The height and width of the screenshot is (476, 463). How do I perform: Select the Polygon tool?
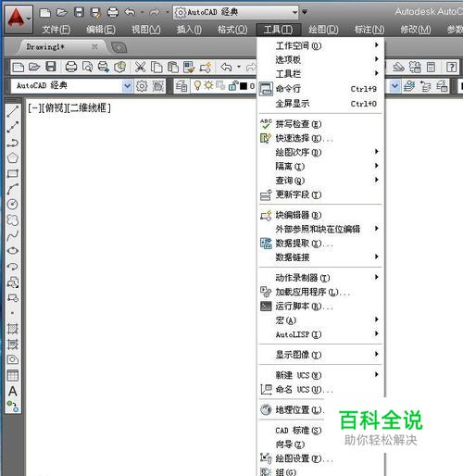pyautogui.click(x=13, y=158)
